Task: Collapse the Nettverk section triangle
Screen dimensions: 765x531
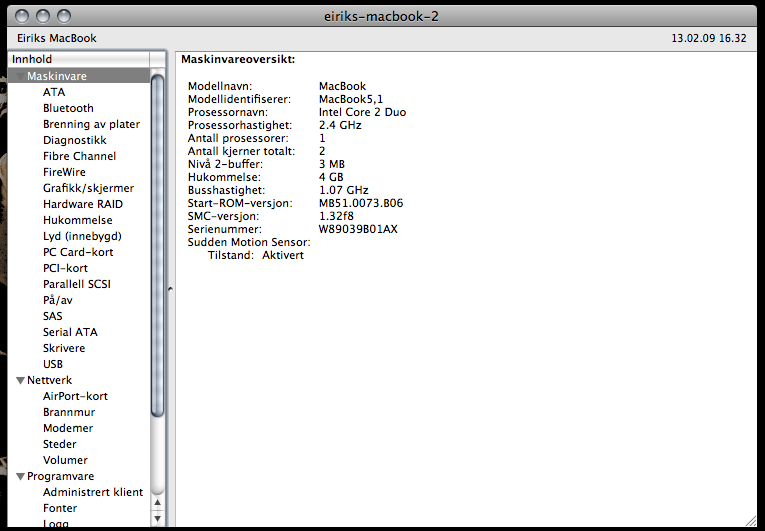Action: click(20, 381)
